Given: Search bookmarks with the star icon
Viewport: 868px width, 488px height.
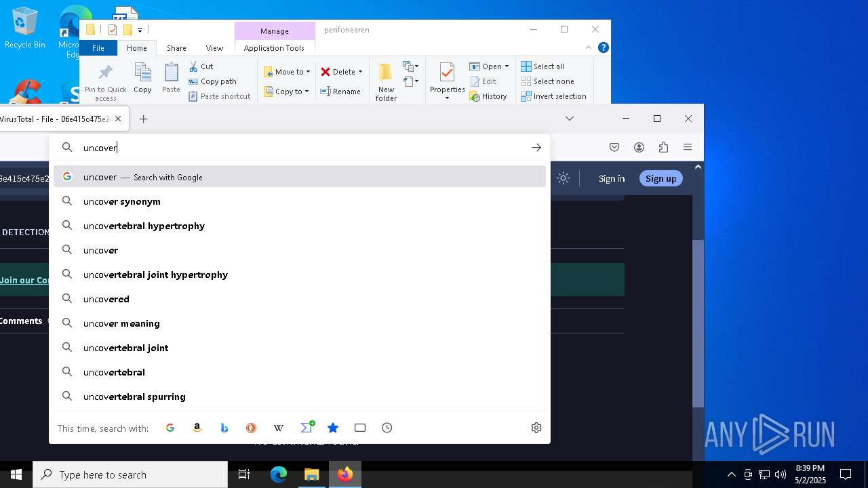Looking at the screenshot, I should coord(333,428).
